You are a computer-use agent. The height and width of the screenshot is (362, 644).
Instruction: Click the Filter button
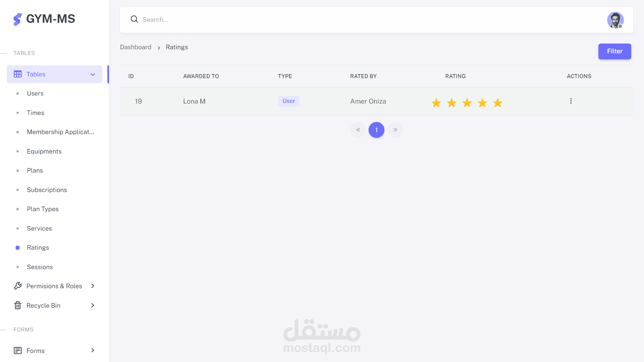pyautogui.click(x=614, y=51)
